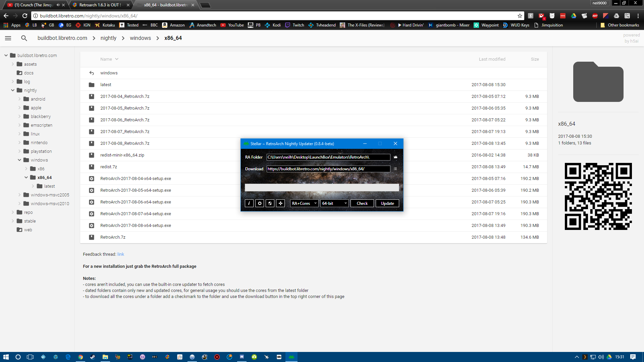Viewport: 644px width, 362px height.
Task: Click the RA Folder path field
Action: 328,157
